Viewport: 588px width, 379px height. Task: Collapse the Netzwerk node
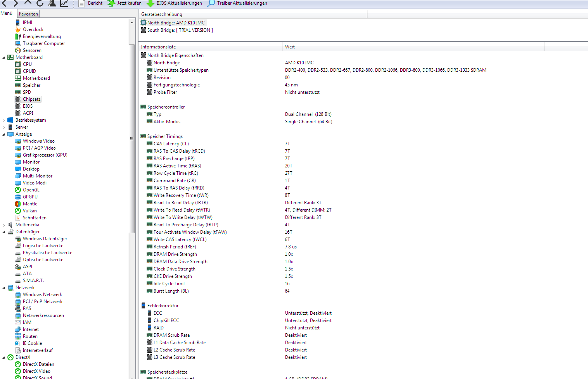(x=4, y=288)
